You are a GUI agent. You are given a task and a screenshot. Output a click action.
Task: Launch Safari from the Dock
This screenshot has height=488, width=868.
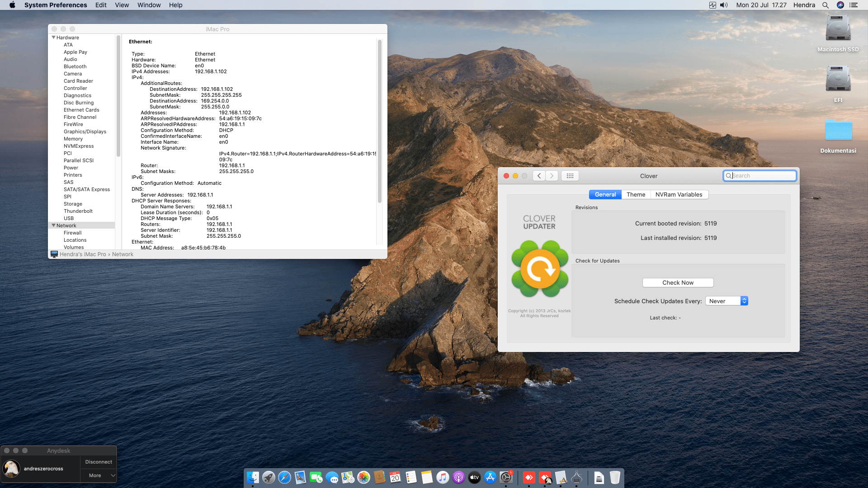[284, 477]
